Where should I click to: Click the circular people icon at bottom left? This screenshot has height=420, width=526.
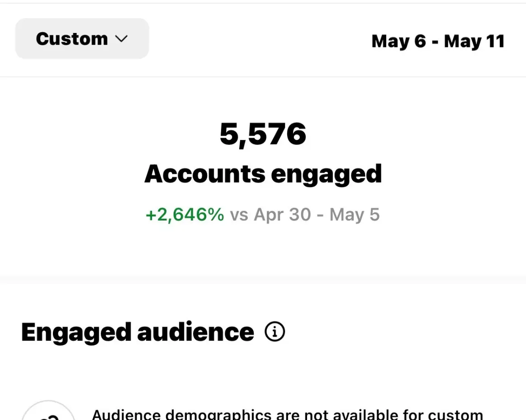coord(49,410)
